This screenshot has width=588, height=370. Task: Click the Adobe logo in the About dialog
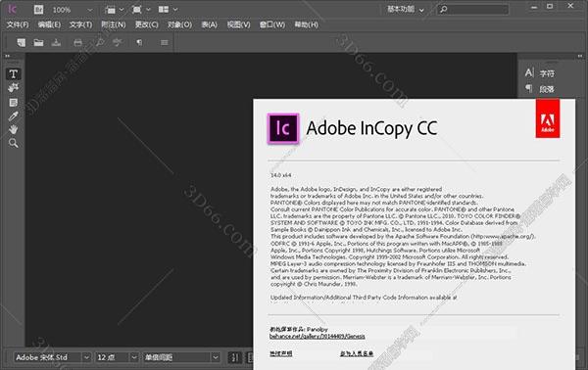coord(548,118)
